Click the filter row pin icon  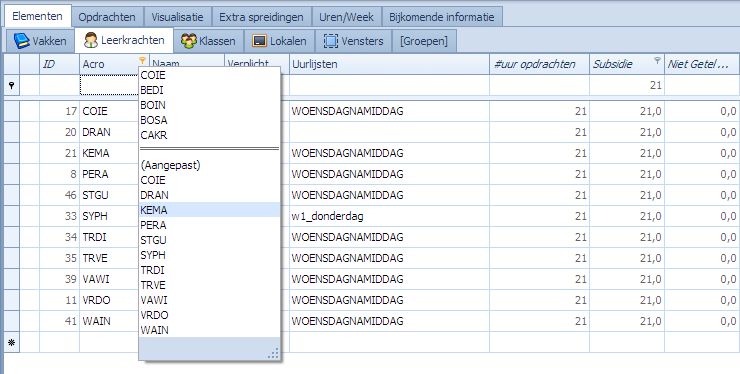(x=11, y=85)
